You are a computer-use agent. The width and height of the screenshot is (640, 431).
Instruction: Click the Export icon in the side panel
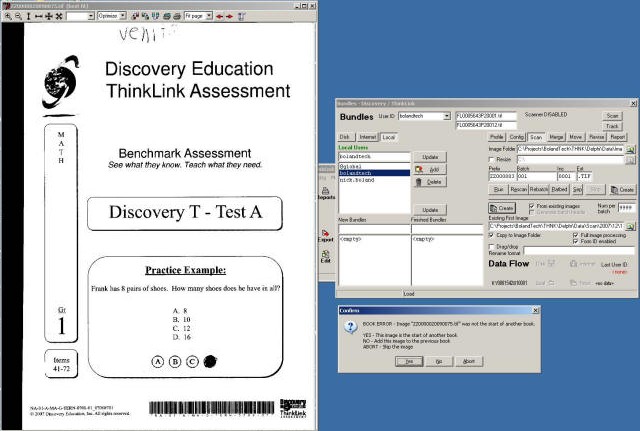pos(326,233)
